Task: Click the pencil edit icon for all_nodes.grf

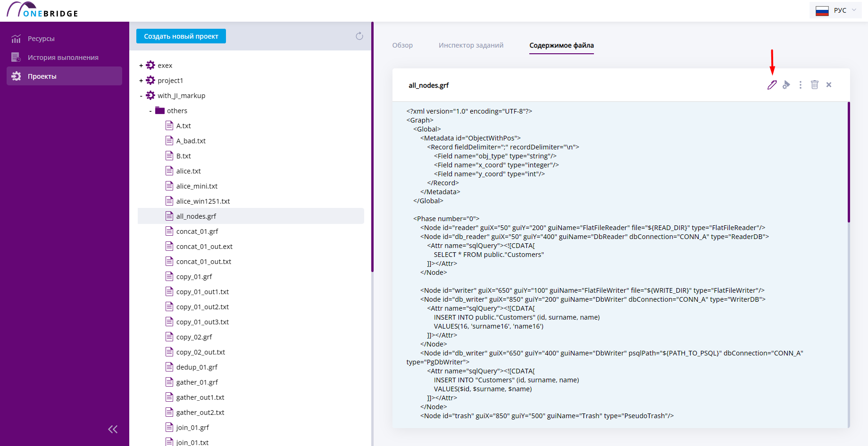Action: 772,85
